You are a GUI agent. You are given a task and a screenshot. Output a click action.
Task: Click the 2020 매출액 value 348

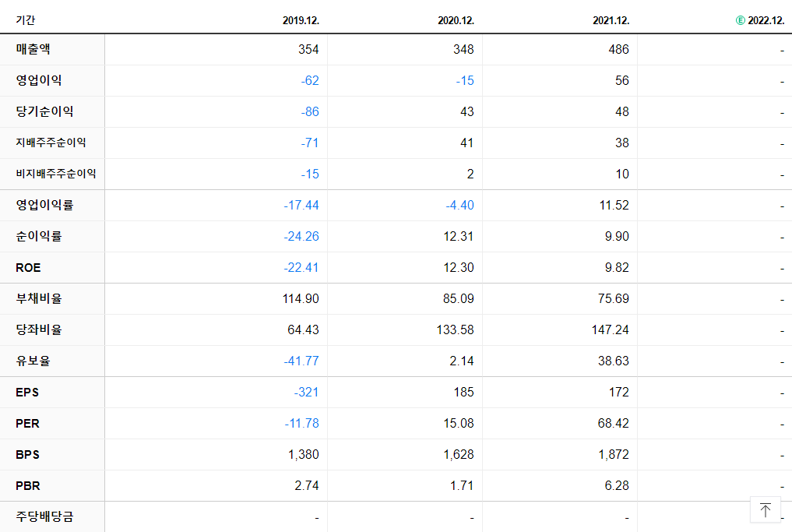[463, 50]
